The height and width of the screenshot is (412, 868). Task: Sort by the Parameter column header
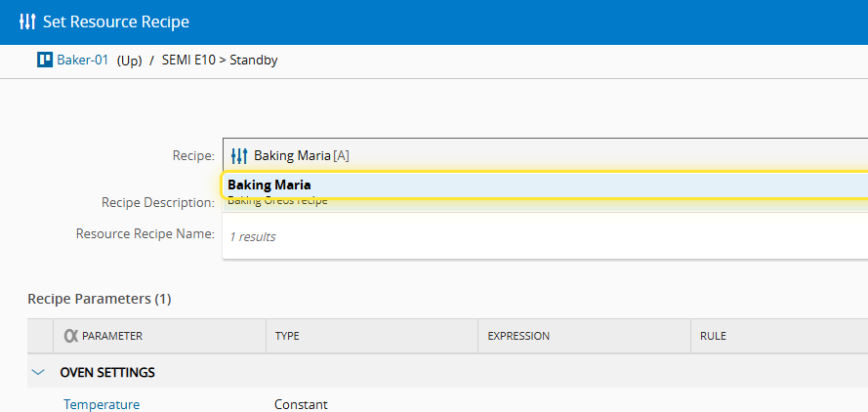point(112,336)
